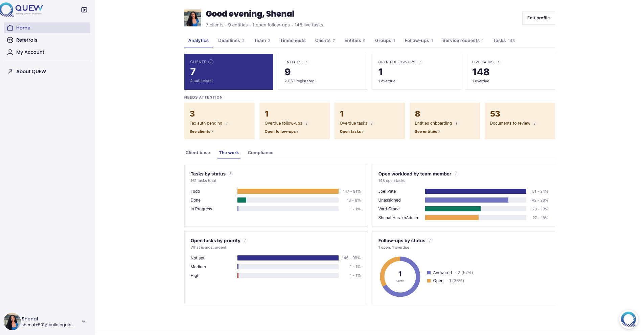Image resolution: width=644 pixels, height=335 pixels.
Task: Click the Joel Pate workload bar
Action: tap(476, 191)
